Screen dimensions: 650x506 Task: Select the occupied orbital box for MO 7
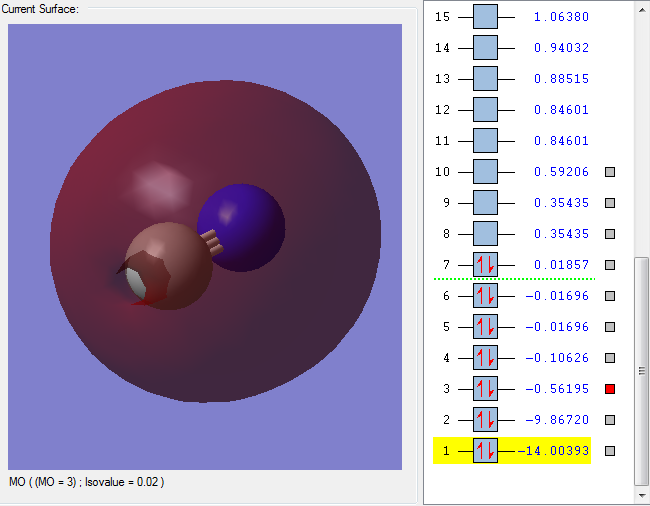coord(485,265)
